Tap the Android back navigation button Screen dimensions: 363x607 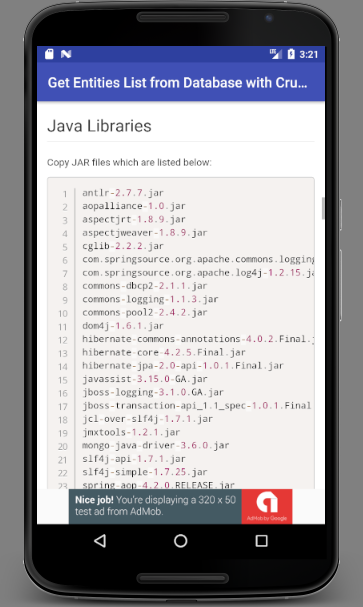tap(100, 540)
